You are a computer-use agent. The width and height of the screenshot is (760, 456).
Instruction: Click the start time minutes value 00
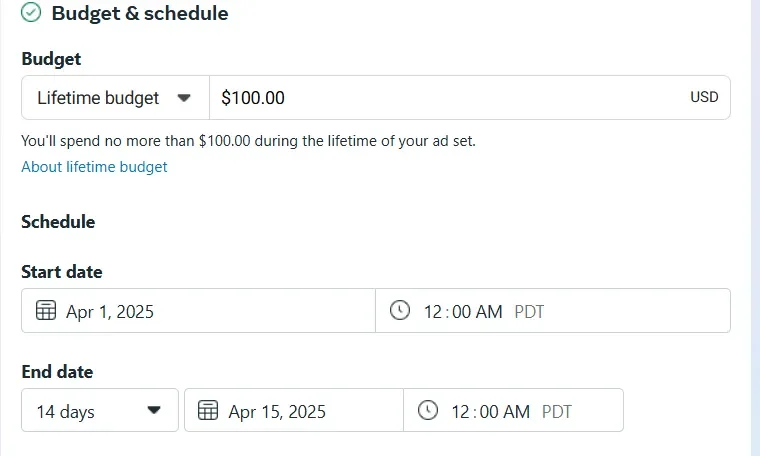tap(461, 312)
